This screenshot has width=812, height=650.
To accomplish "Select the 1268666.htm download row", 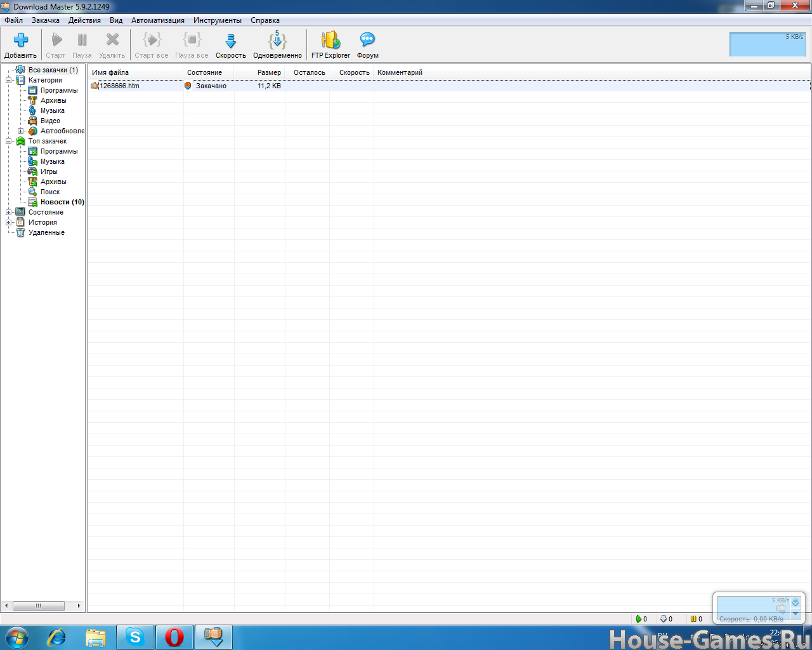I will coord(449,86).
